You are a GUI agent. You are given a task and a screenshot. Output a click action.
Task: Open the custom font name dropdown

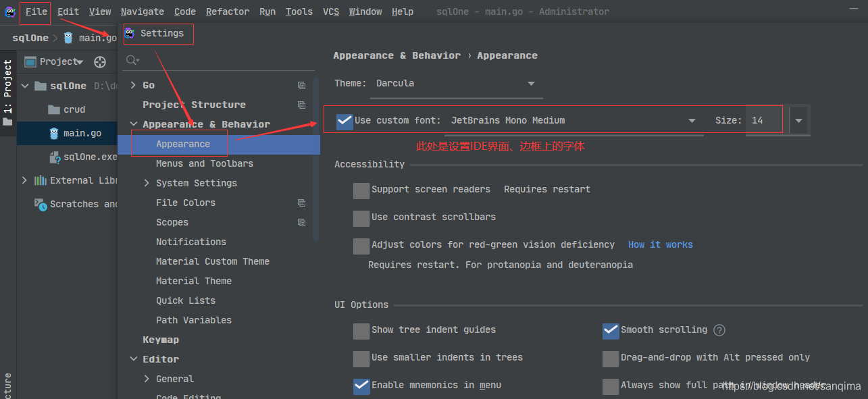[573, 121]
